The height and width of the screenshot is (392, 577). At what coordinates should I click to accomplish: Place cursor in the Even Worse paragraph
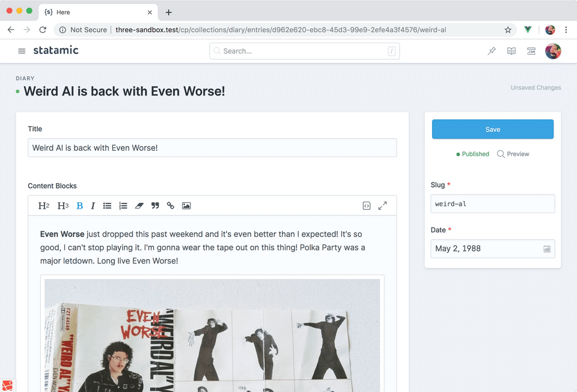[x=203, y=247]
